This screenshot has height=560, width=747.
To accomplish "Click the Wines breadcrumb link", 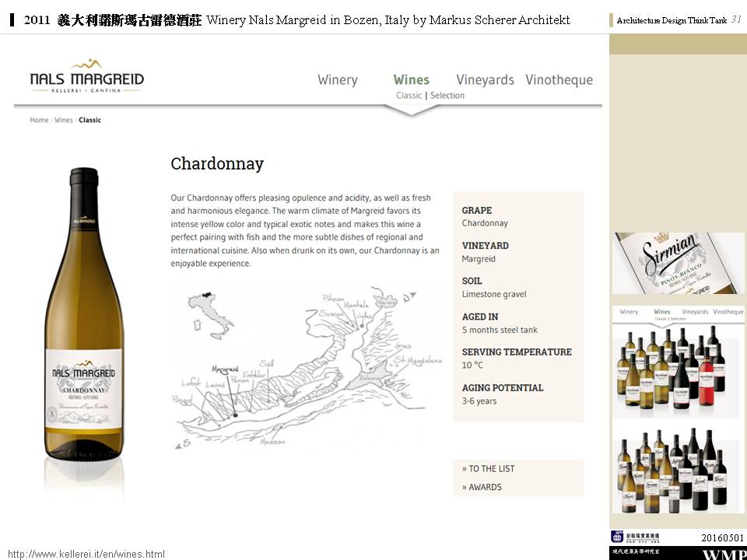I will (x=63, y=120).
